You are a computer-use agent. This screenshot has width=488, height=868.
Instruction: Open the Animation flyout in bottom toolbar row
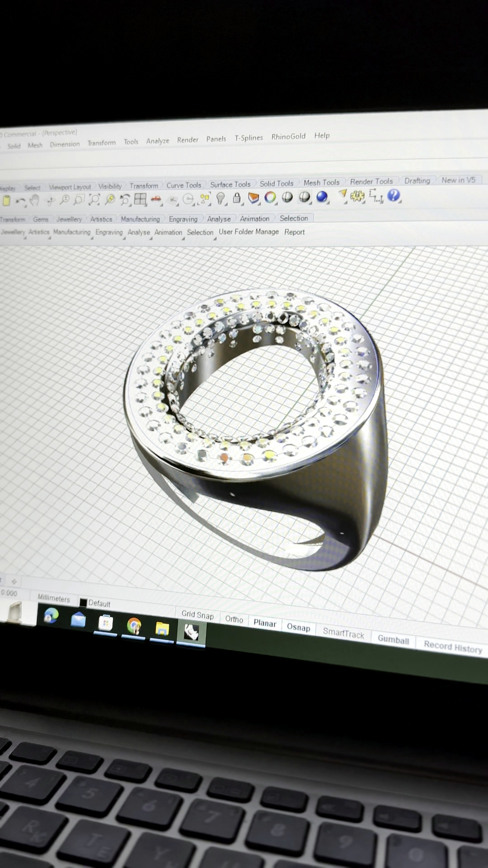click(x=168, y=233)
